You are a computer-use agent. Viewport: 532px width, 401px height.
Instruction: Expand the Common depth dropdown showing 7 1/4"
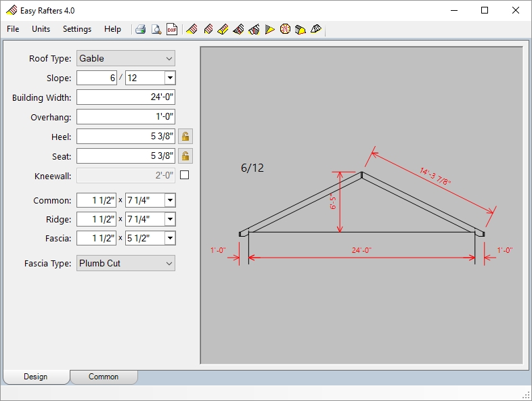pyautogui.click(x=169, y=200)
